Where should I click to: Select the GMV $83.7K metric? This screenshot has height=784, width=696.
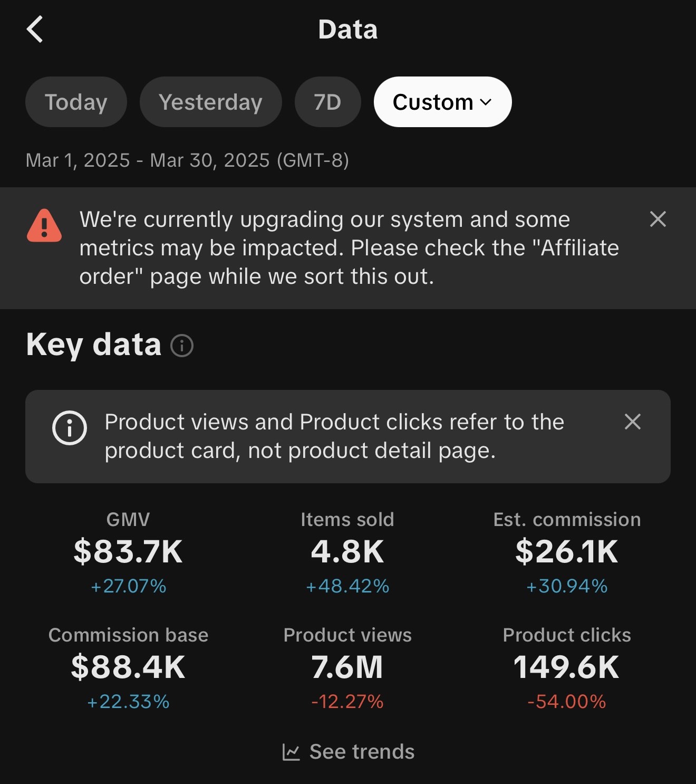coord(128,552)
